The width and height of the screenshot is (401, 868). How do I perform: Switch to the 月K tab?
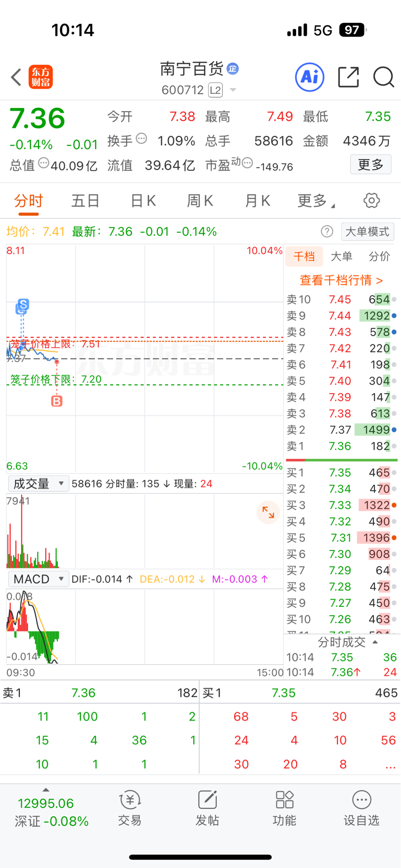pos(257,201)
